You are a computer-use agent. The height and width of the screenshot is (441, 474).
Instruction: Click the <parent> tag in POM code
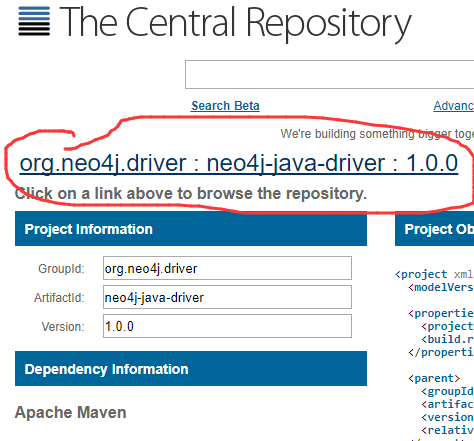point(434,378)
